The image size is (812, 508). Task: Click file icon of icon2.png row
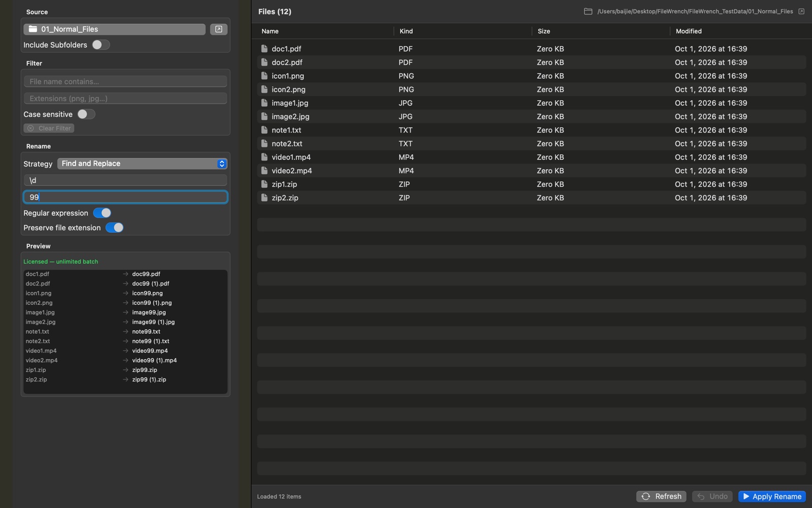[264, 89]
